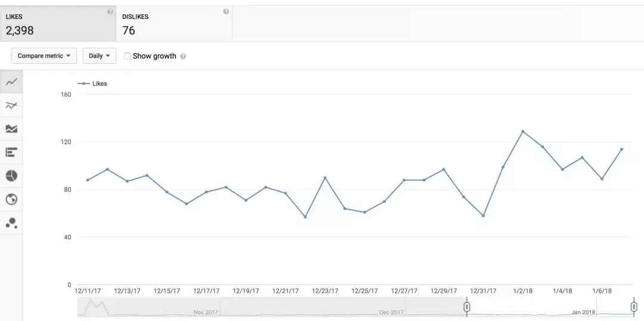Viewport: 644px width, 321px height.
Task: Switch to the multi-line chart icon
Action: tap(11, 106)
